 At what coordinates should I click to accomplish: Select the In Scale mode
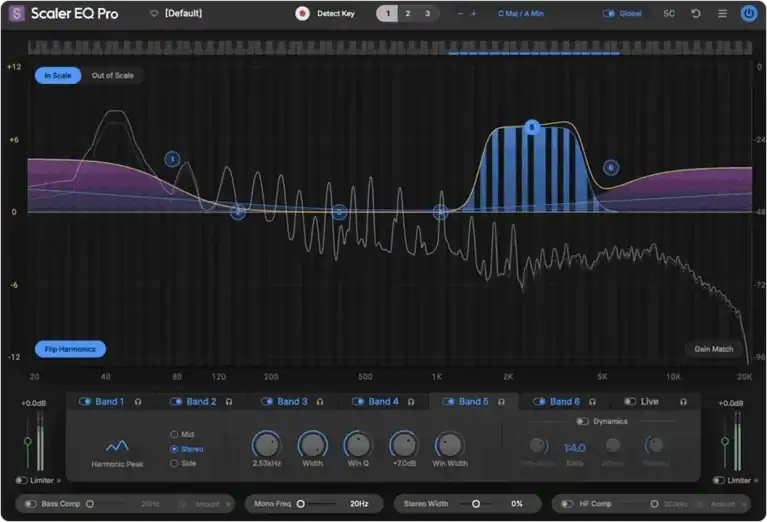pyautogui.click(x=58, y=75)
